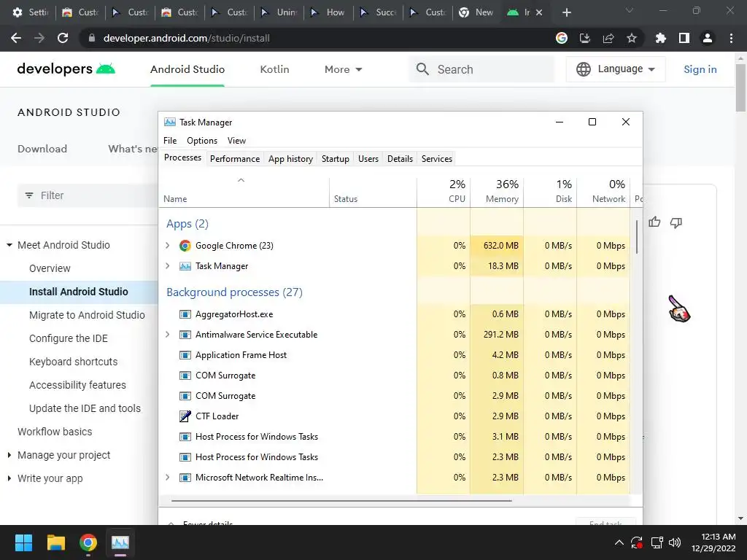
Task: Switch to the App history tab
Action: point(290,159)
